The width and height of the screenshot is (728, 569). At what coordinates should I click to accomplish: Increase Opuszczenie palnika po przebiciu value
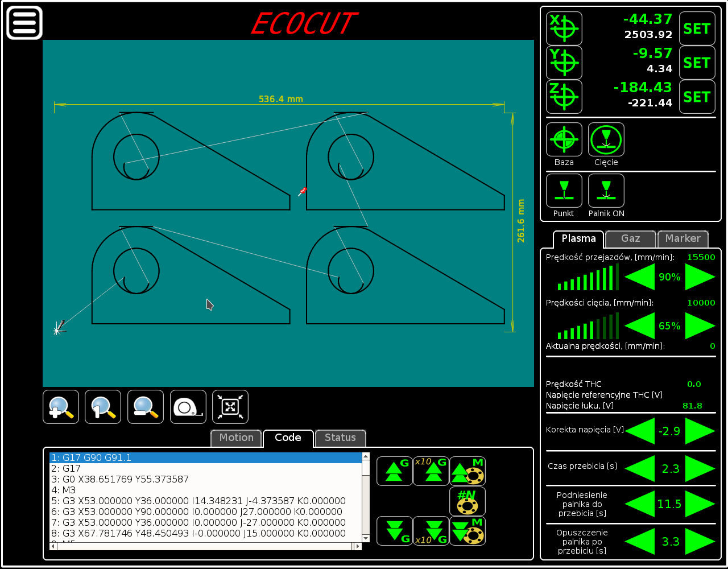pyautogui.click(x=700, y=542)
